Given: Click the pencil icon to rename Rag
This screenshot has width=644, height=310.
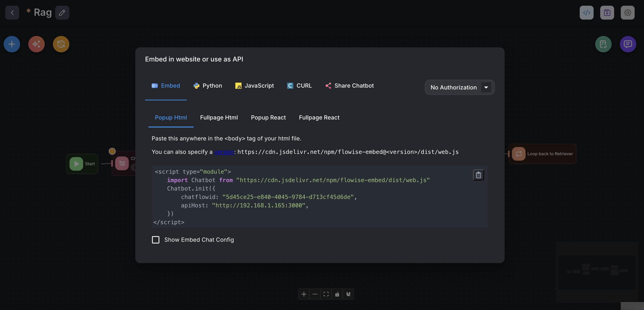Looking at the screenshot, I should [62, 13].
